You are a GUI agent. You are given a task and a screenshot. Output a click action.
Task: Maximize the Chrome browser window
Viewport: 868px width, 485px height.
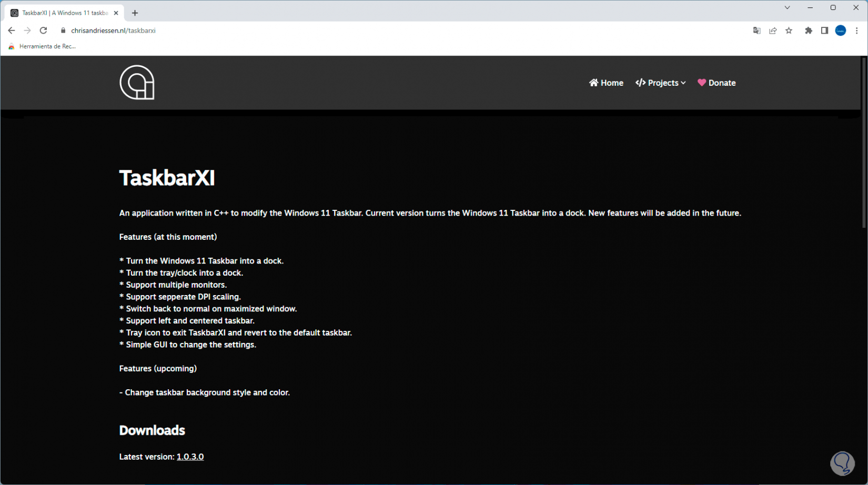pyautogui.click(x=833, y=7)
